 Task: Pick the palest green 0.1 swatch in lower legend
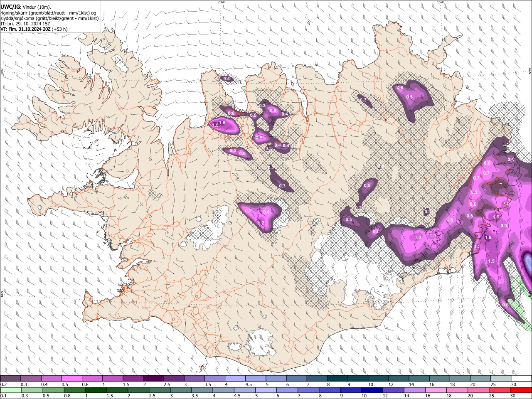click(11, 390)
